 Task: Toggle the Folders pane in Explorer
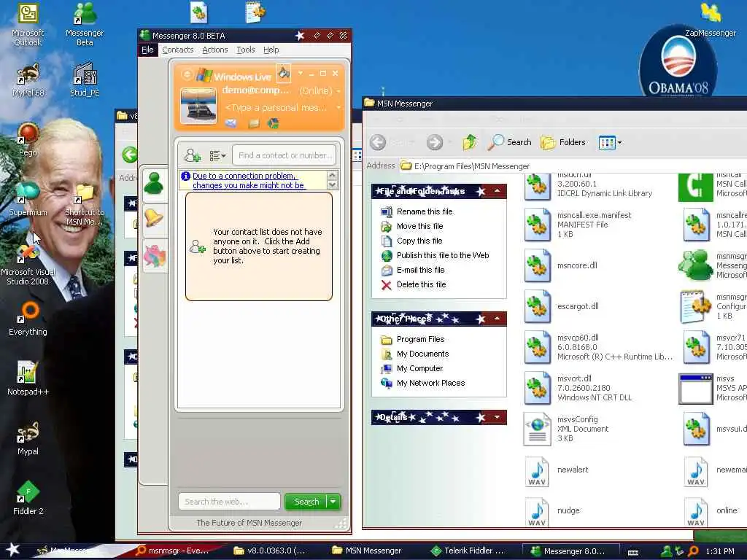coord(563,142)
